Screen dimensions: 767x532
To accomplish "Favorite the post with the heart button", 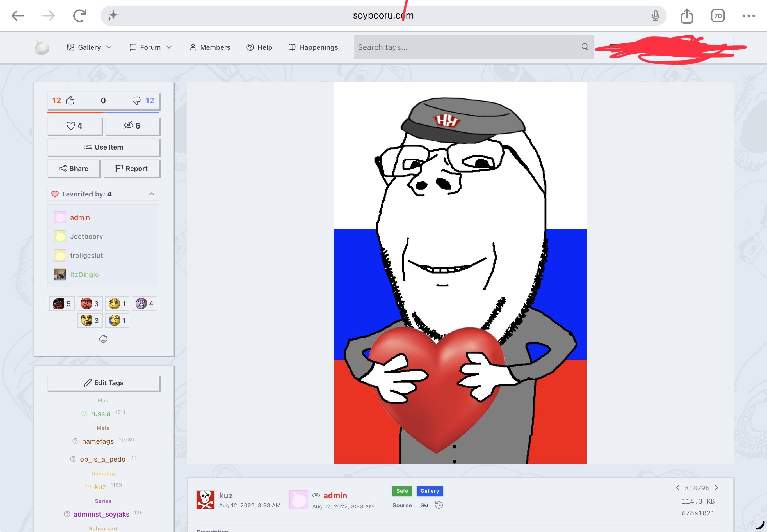I will pyautogui.click(x=75, y=126).
